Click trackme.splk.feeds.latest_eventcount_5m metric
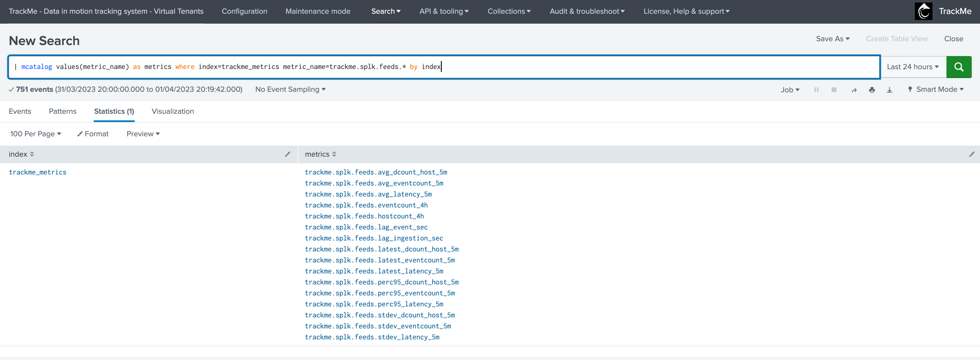980x360 pixels. coord(380,260)
